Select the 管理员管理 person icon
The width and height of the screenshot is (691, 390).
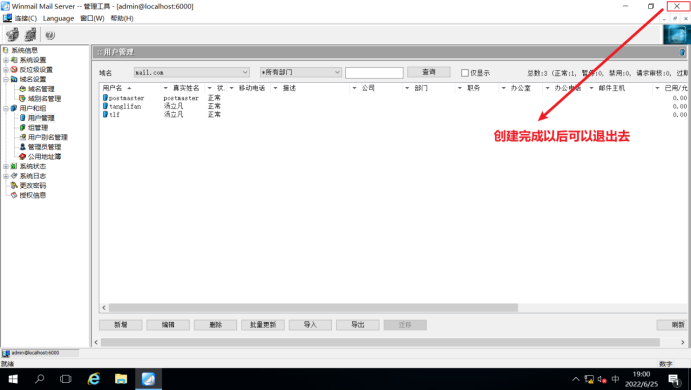pyautogui.click(x=22, y=147)
